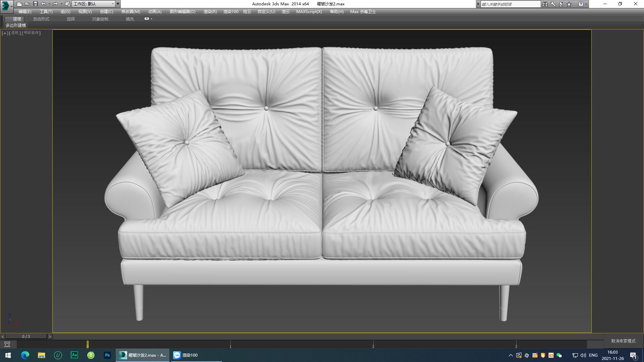Click frame 0 marker on timeline slider
644x362 pixels.
88,345
